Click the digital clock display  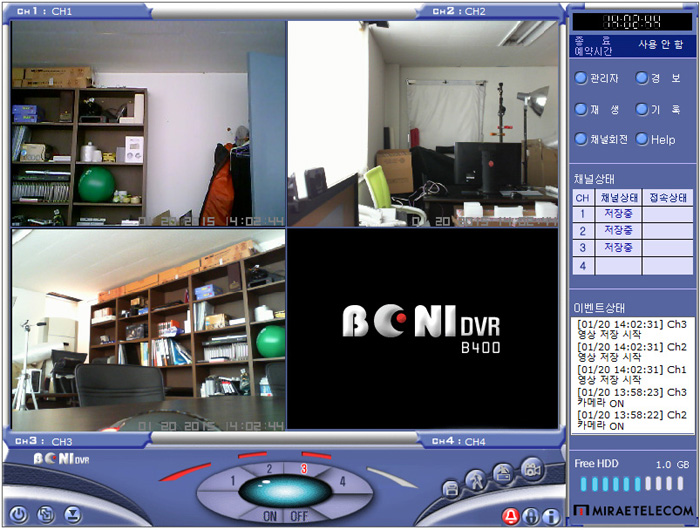[x=632, y=21]
